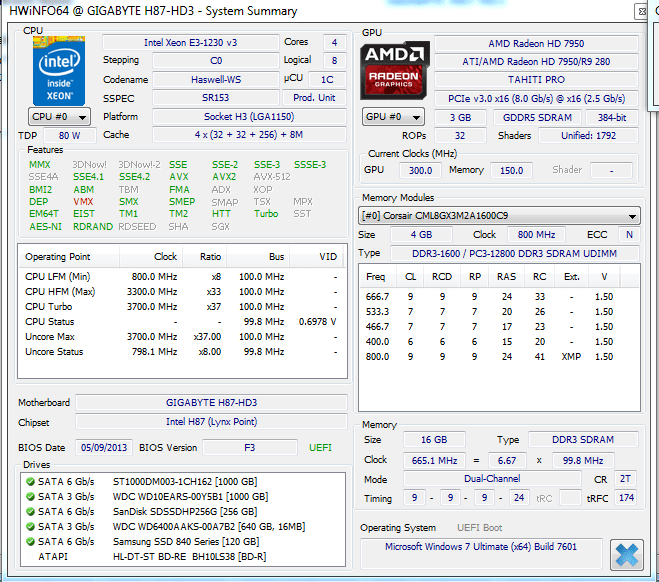Click the AVX2 feature label
The image size is (659, 582).
(224, 177)
